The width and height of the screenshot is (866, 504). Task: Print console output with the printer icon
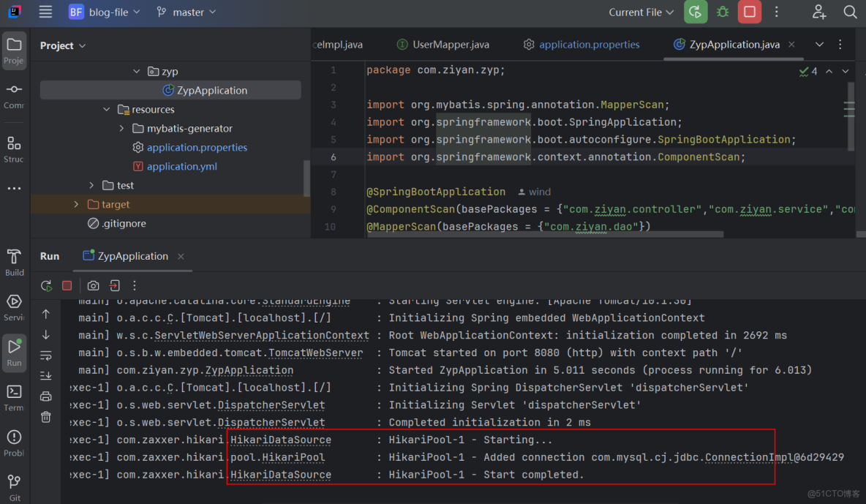point(45,396)
